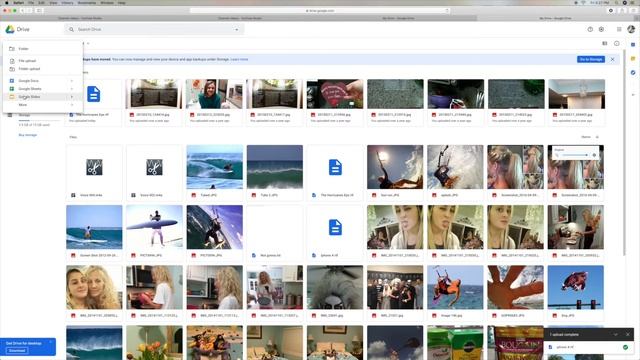Switch to list layout view
640x360 pixels.
coord(604,43)
